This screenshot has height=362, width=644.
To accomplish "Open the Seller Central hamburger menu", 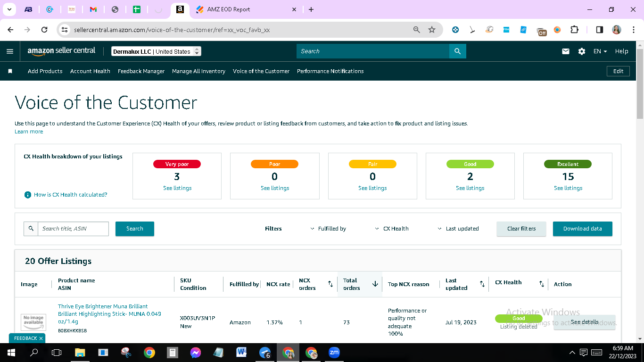I will point(10,51).
